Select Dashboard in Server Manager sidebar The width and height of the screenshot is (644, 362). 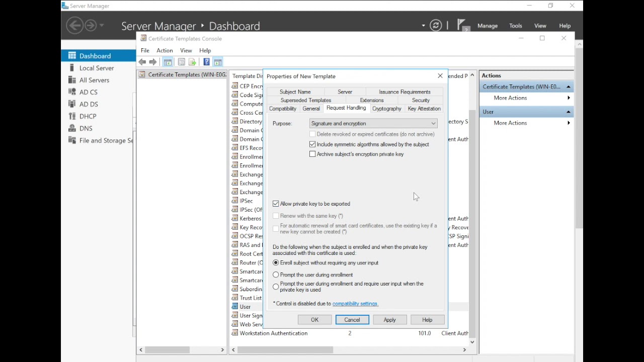tap(98, 56)
